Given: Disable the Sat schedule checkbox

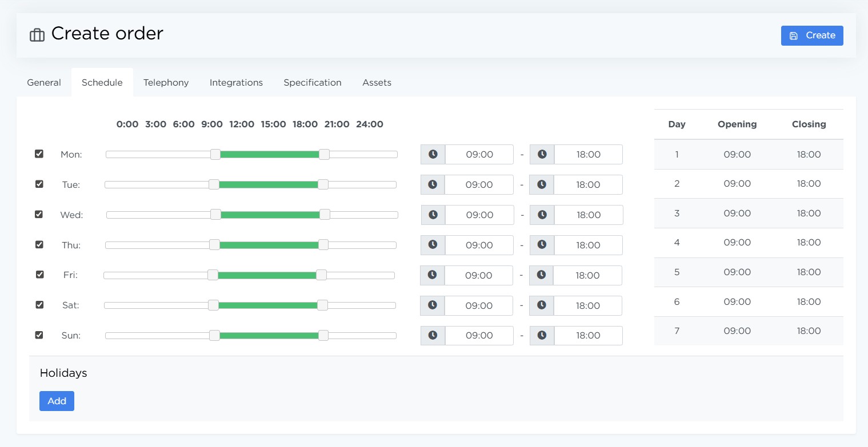Looking at the screenshot, I should point(39,305).
